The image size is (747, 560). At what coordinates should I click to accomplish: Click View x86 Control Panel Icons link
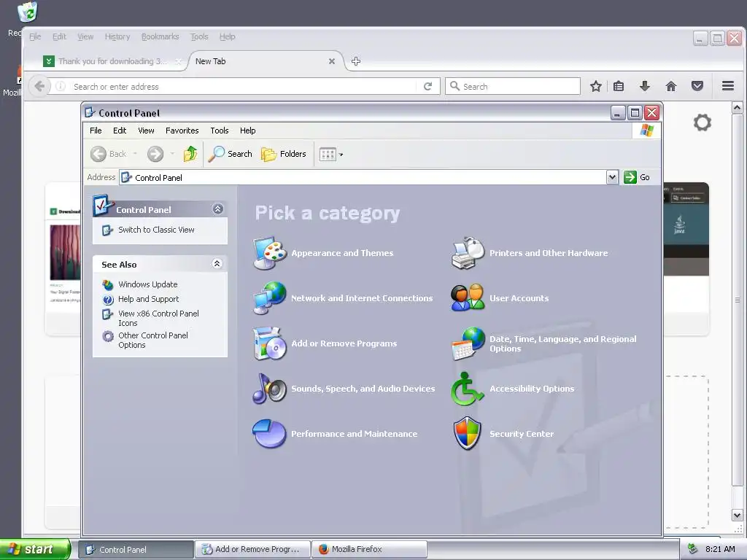[158, 318]
